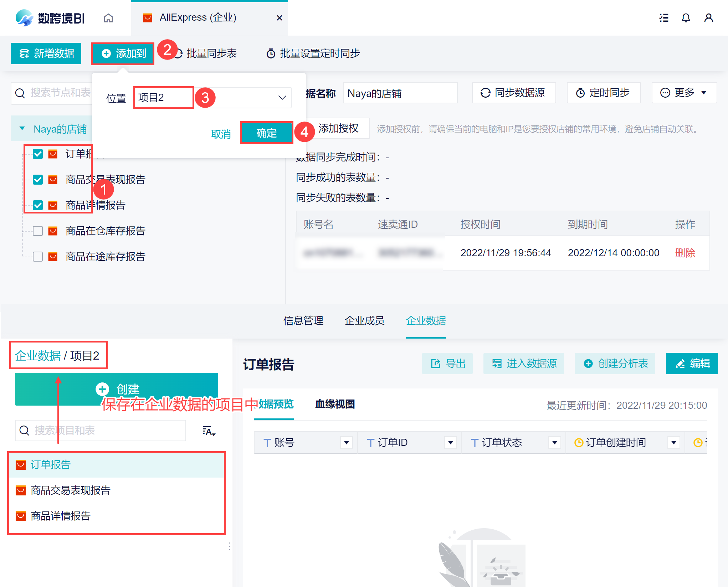The width and height of the screenshot is (728, 587).
Task: Open the 订单创建时间 column dropdown
Action: (674, 443)
